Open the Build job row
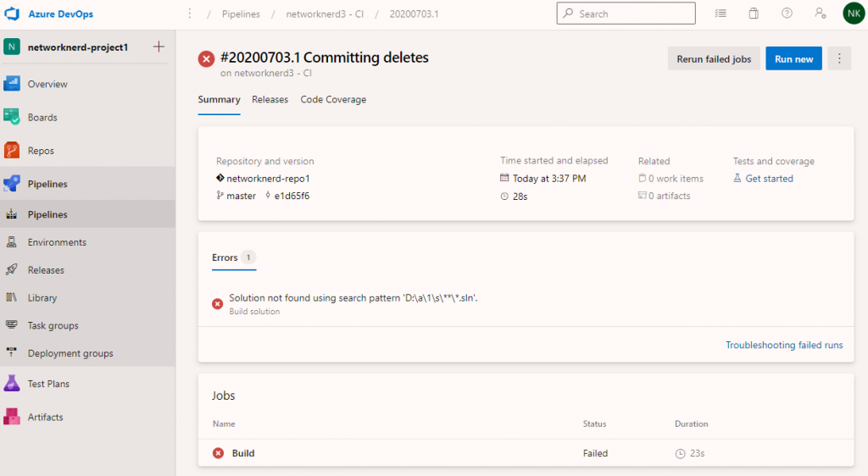The image size is (868, 476). (526, 453)
